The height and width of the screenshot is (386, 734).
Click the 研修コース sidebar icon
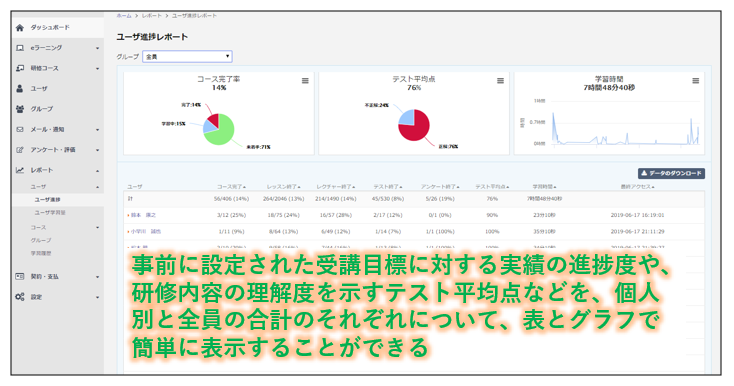20,68
